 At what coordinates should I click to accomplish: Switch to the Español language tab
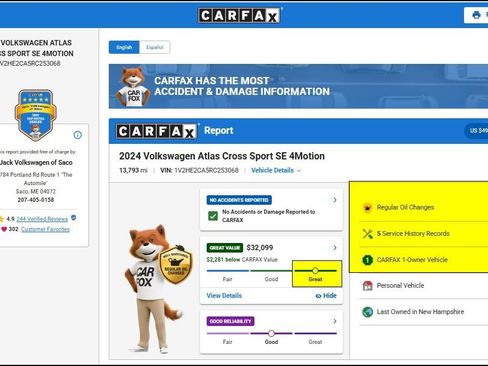pyautogui.click(x=155, y=47)
